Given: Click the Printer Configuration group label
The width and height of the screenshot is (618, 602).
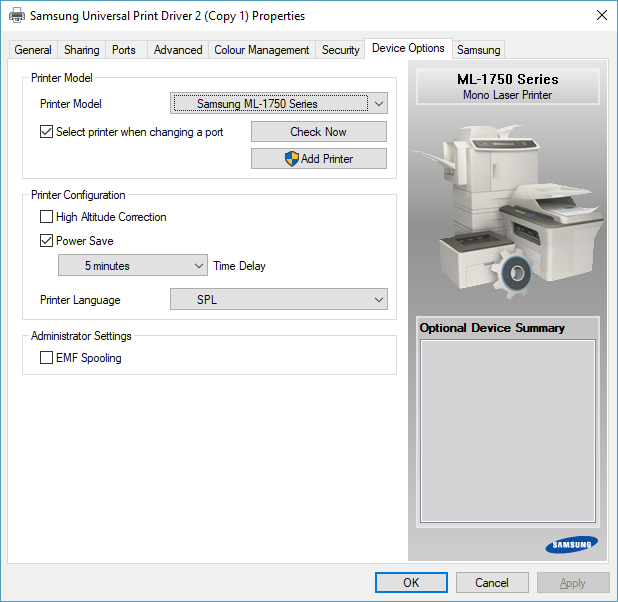Looking at the screenshot, I should (x=78, y=195).
